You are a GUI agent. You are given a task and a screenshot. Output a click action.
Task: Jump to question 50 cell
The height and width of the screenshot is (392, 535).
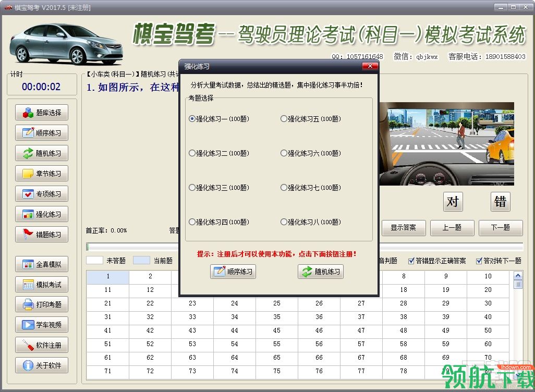pyautogui.click(x=488, y=330)
